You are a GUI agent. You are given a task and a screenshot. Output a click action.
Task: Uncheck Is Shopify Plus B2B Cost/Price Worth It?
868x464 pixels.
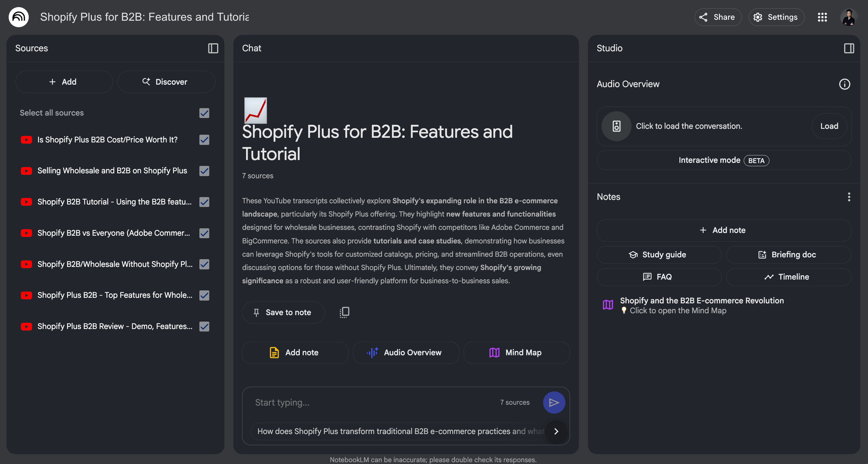[204, 140]
